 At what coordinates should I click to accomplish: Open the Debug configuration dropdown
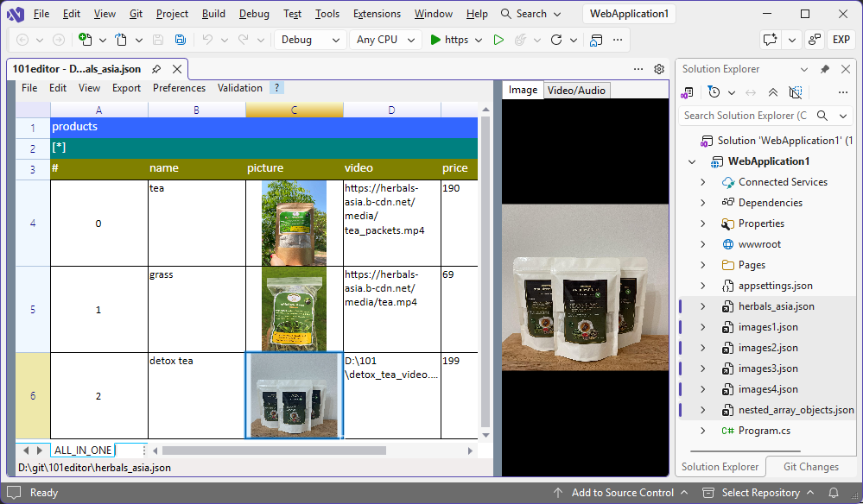click(x=310, y=40)
